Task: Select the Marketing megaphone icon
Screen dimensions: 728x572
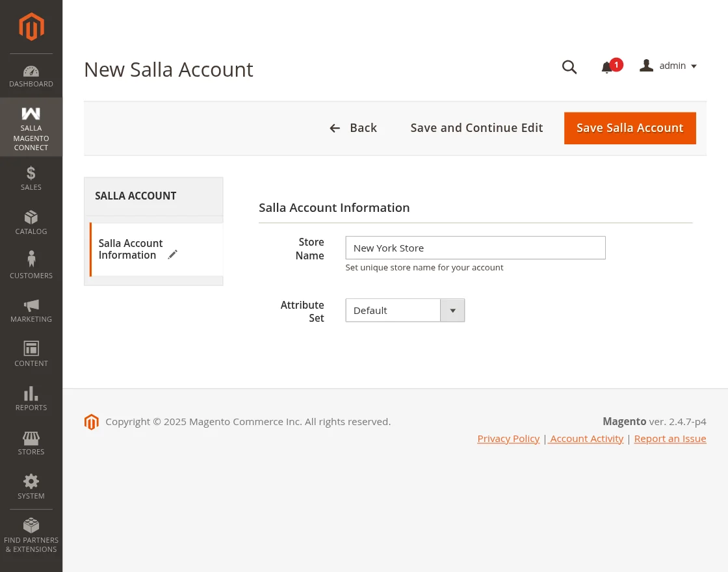Action: (31, 305)
